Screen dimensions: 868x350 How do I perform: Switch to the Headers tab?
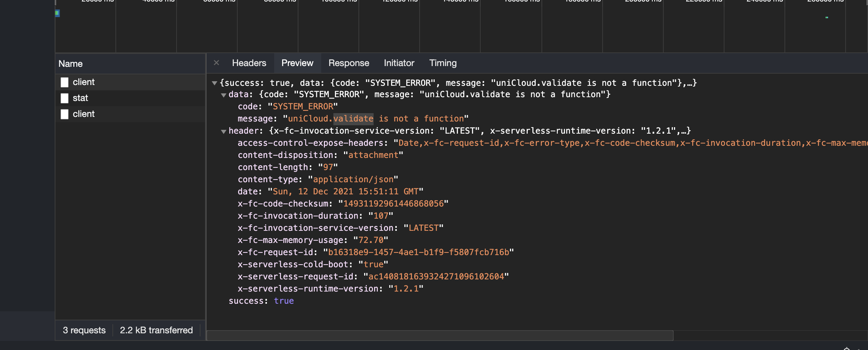tap(249, 63)
